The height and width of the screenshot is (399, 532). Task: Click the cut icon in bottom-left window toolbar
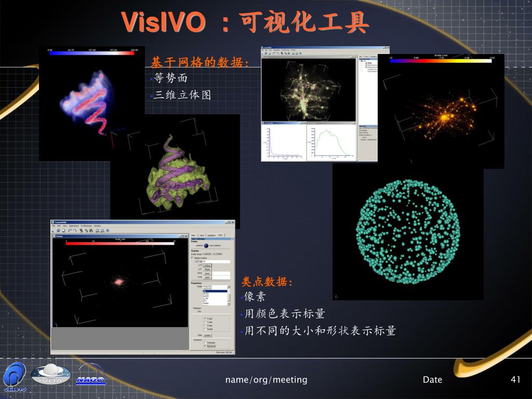(x=82, y=231)
